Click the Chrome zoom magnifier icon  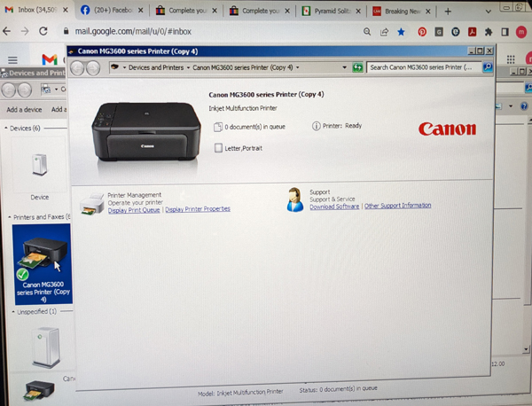click(x=367, y=32)
